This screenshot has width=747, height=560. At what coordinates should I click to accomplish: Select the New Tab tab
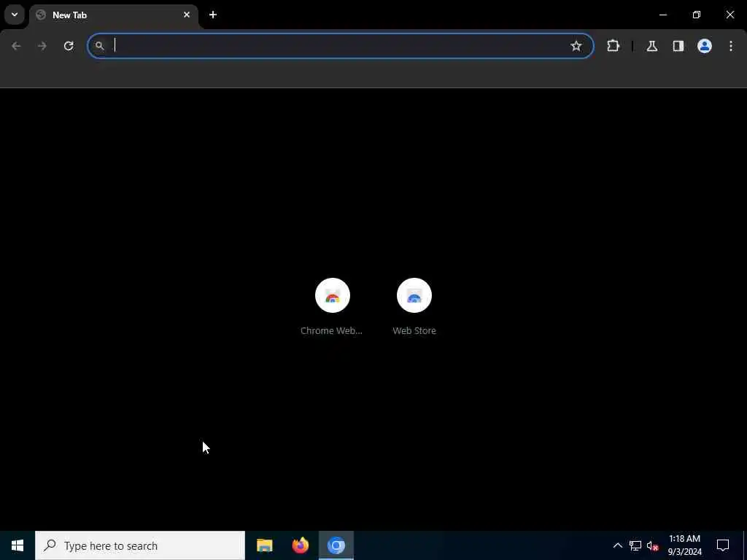click(x=114, y=15)
